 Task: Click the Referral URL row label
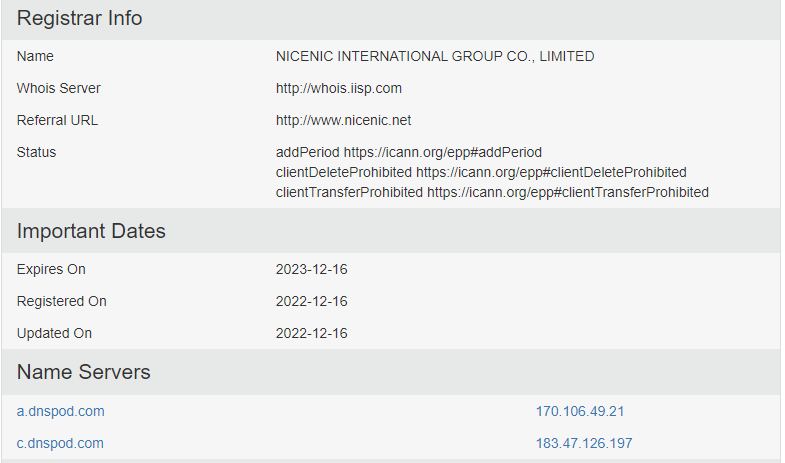(58, 120)
